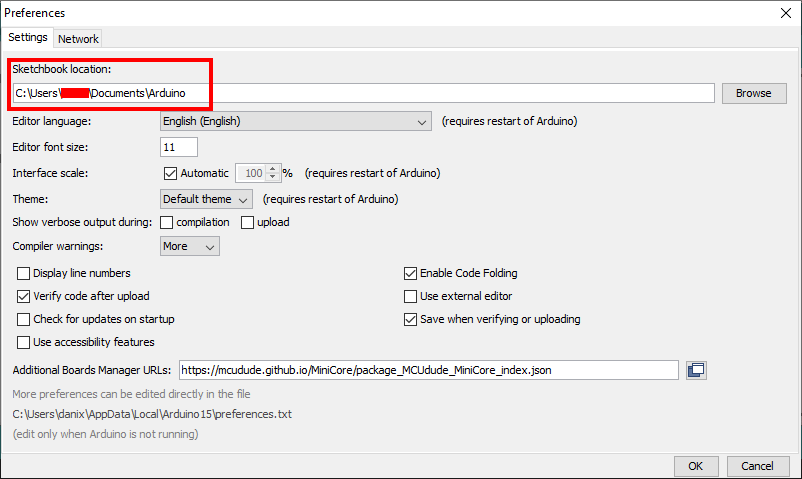Enable verbose output during compilation
The height and width of the screenshot is (479, 802).
coord(167,223)
